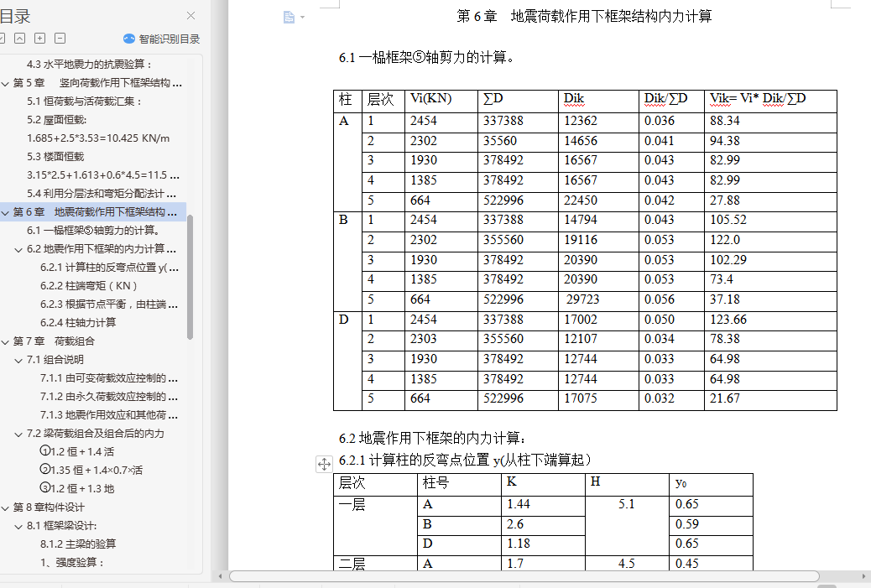Viewport: 871px width, 588px height.
Task: Click heading 6.2.1 计算柱的反弯点位置 in the document
Action: coord(466,460)
